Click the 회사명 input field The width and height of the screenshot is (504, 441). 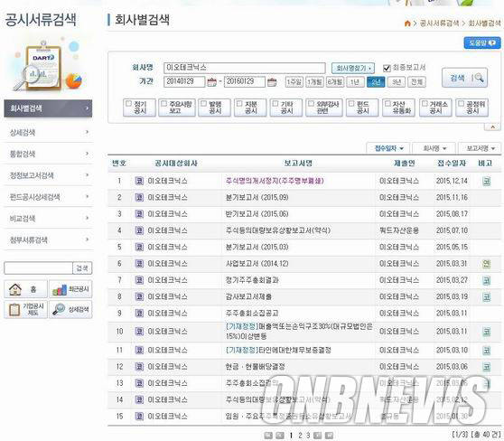coord(244,68)
